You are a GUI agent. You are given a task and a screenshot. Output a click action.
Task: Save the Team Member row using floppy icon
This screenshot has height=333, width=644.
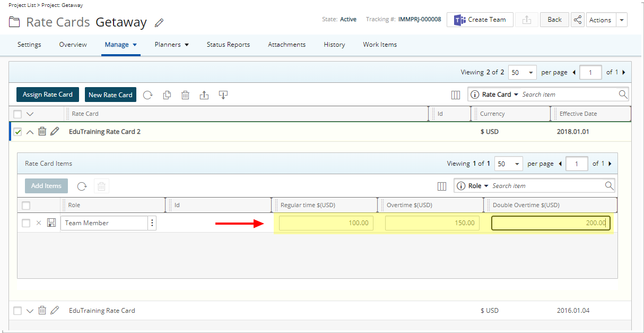click(x=51, y=223)
